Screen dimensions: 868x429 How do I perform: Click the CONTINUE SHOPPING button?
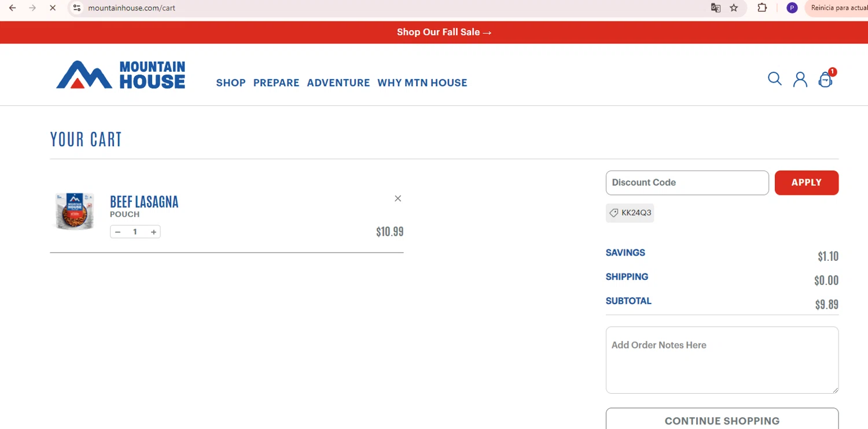[722, 420]
